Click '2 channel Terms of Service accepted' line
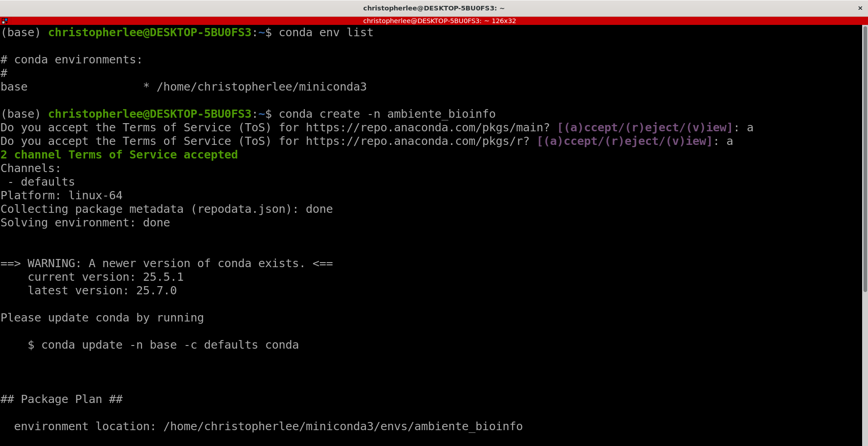Screen dimensions: 868x446 point(119,155)
